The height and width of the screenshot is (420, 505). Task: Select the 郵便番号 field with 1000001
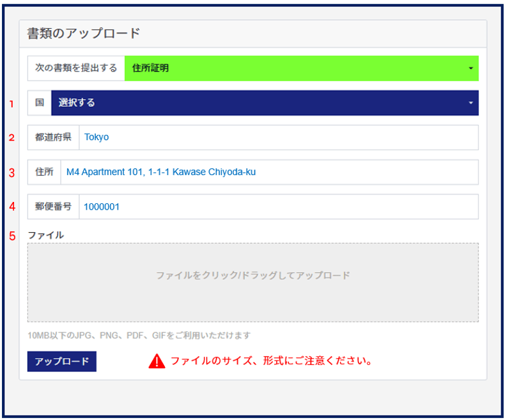pyautogui.click(x=278, y=206)
